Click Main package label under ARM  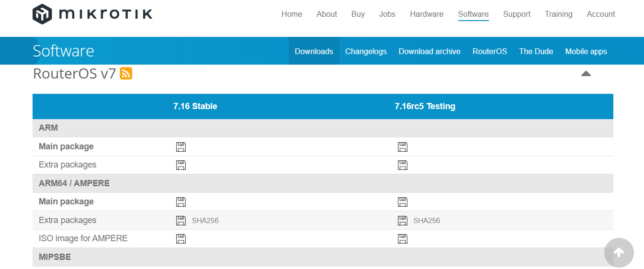66,146
